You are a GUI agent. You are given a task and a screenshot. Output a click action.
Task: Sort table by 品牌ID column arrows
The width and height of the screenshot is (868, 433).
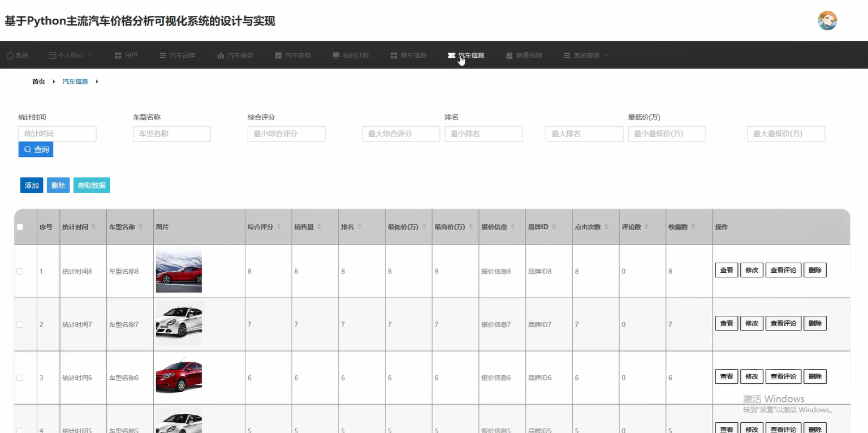554,227
